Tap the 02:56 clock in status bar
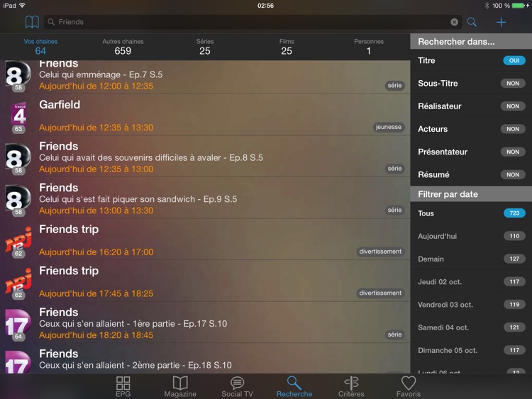The image size is (532, 399). point(266,6)
